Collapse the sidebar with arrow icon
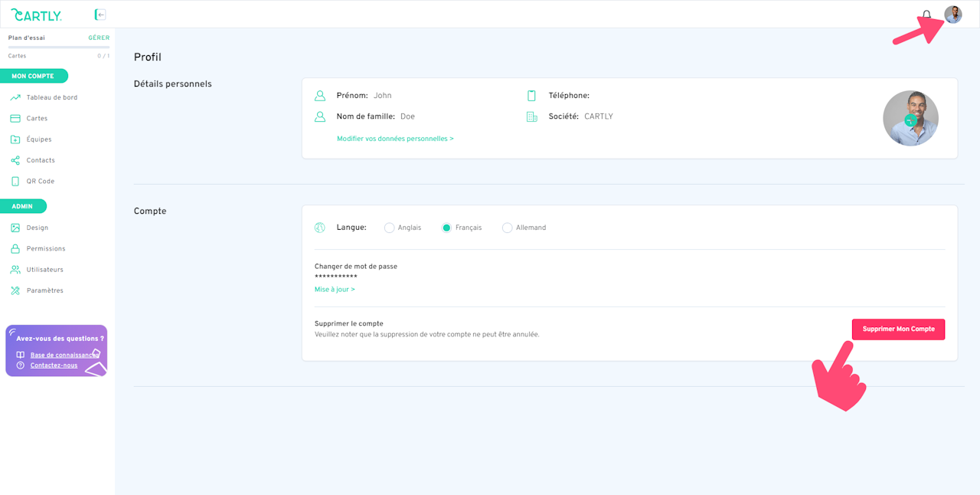Image resolution: width=980 pixels, height=495 pixels. tap(100, 15)
